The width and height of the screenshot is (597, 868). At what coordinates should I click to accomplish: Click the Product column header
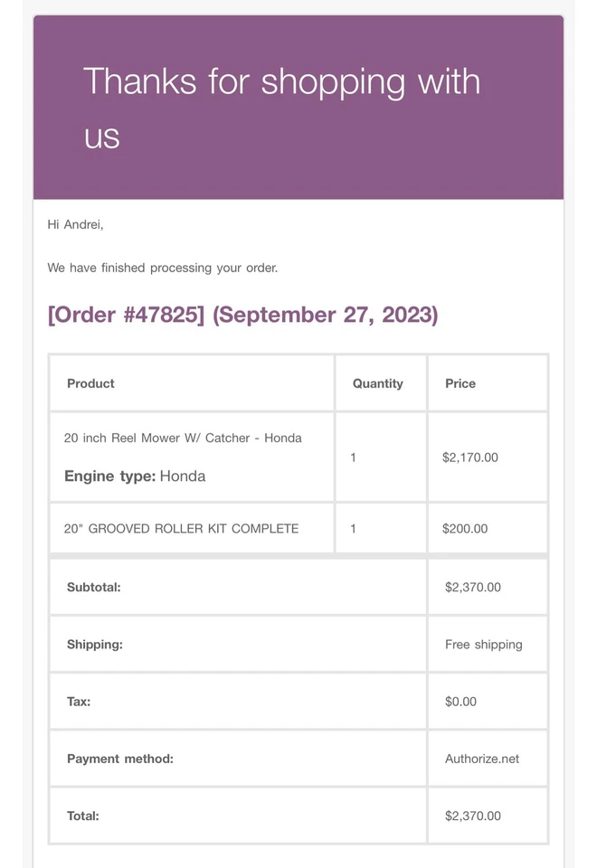[x=90, y=383]
